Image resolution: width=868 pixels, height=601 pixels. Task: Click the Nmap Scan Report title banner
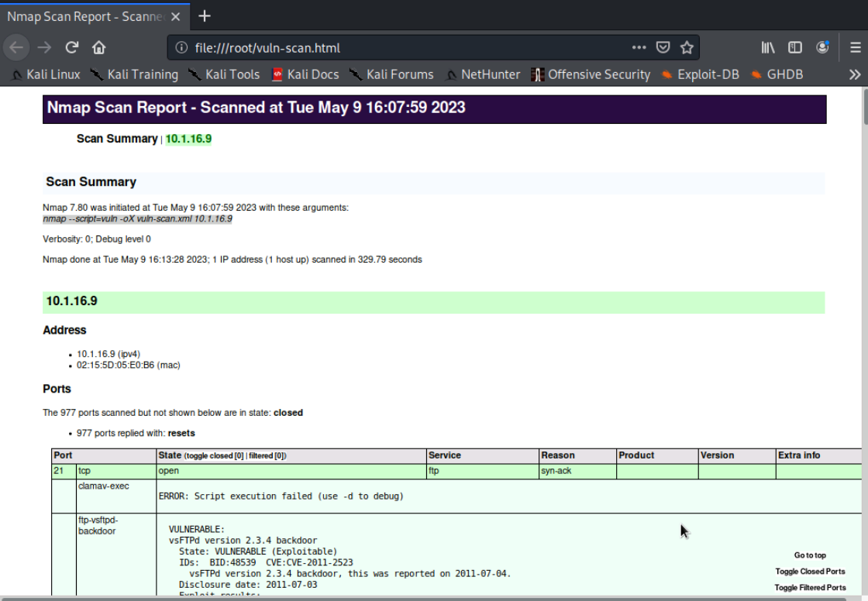(x=434, y=108)
